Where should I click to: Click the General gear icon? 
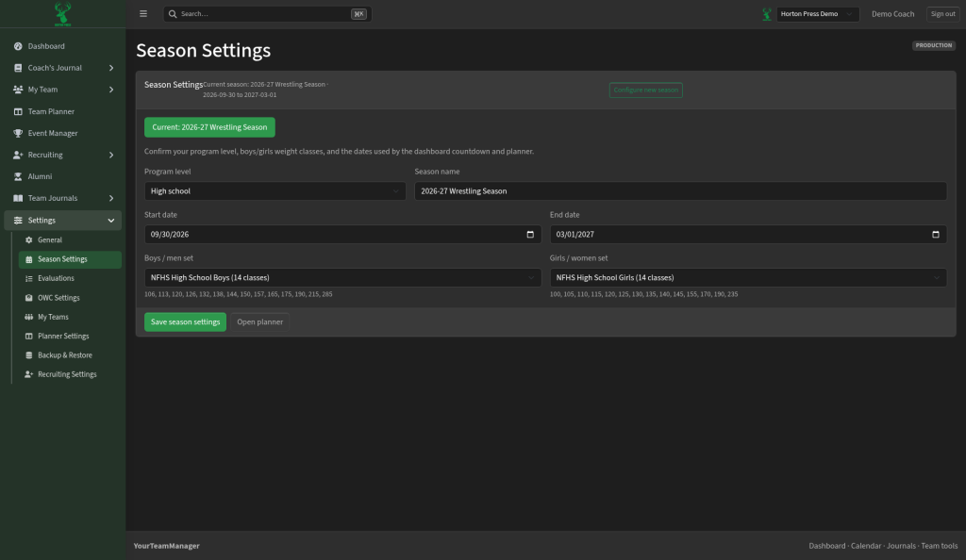point(28,240)
